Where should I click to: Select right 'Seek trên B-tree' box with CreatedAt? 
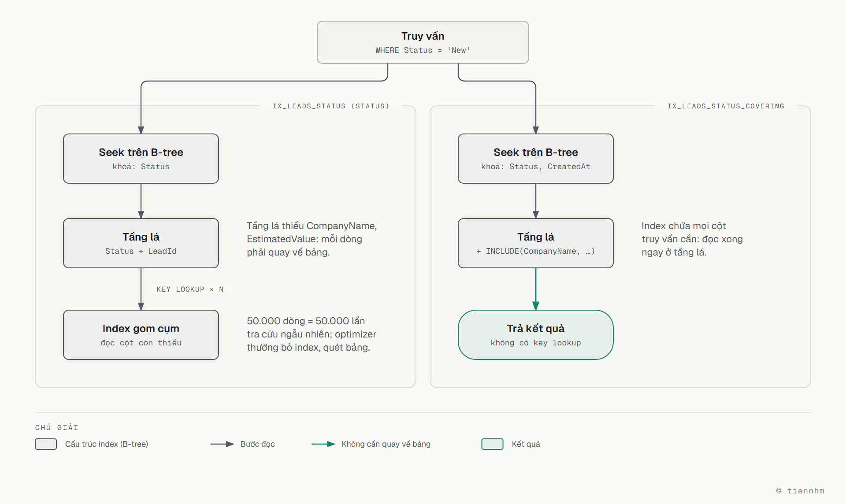[536, 159]
